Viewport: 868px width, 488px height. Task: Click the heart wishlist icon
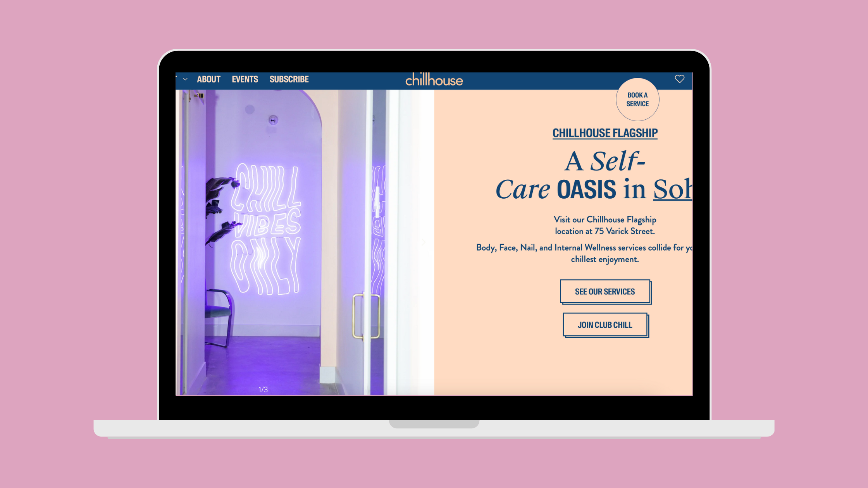[x=679, y=79]
